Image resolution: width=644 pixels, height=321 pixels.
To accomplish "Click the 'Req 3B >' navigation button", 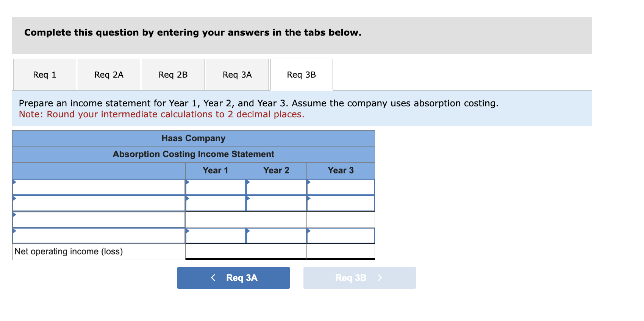I will (x=359, y=277).
